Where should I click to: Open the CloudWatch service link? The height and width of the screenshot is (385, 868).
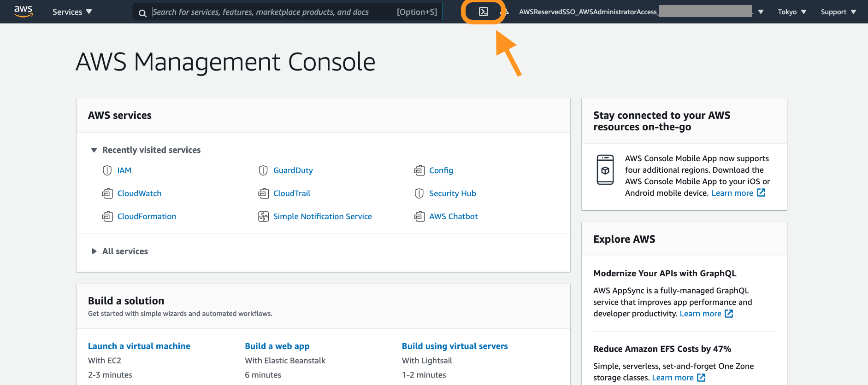139,193
